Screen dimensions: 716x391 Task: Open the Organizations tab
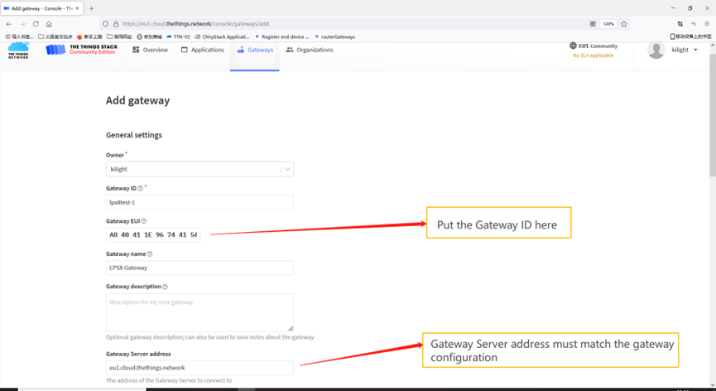pyautogui.click(x=310, y=50)
